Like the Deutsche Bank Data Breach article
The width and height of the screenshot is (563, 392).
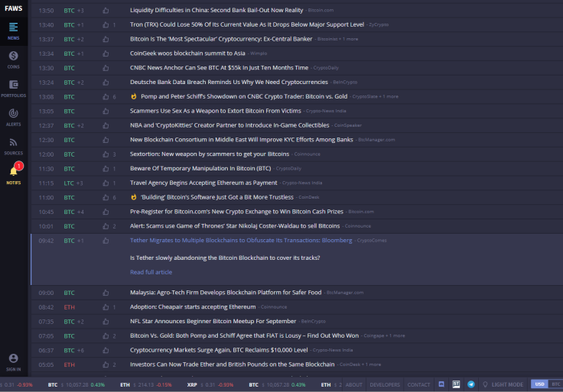coord(106,82)
